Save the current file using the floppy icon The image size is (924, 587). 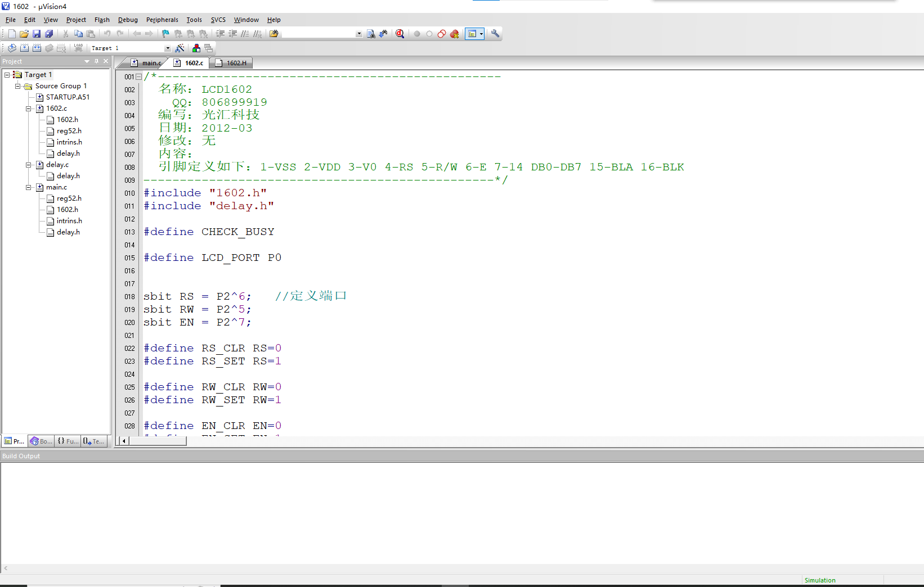click(37, 34)
